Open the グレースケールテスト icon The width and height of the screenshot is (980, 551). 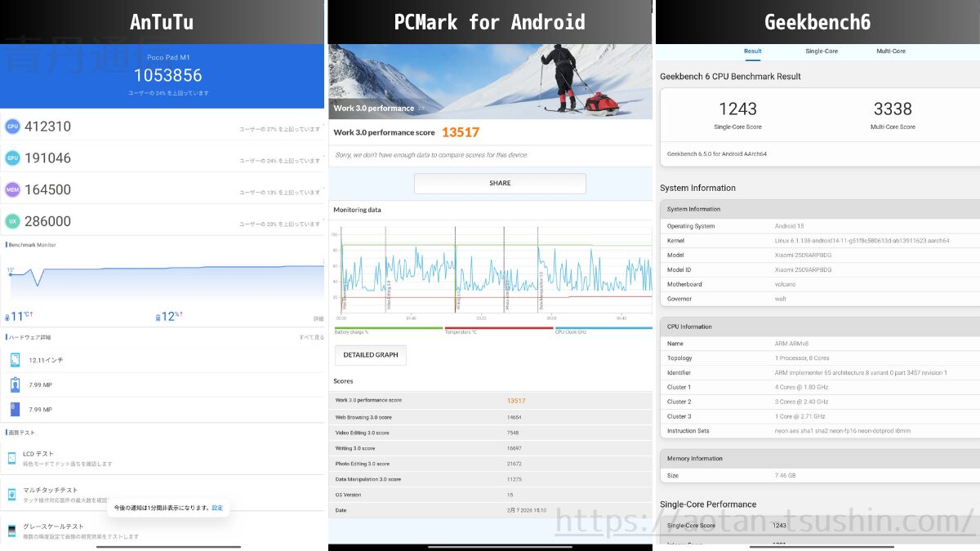pyautogui.click(x=12, y=531)
